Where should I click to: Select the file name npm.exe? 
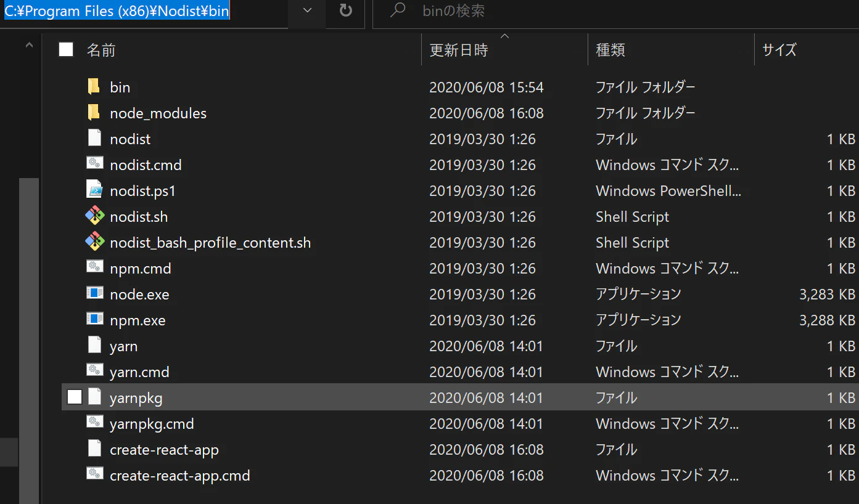click(x=138, y=320)
